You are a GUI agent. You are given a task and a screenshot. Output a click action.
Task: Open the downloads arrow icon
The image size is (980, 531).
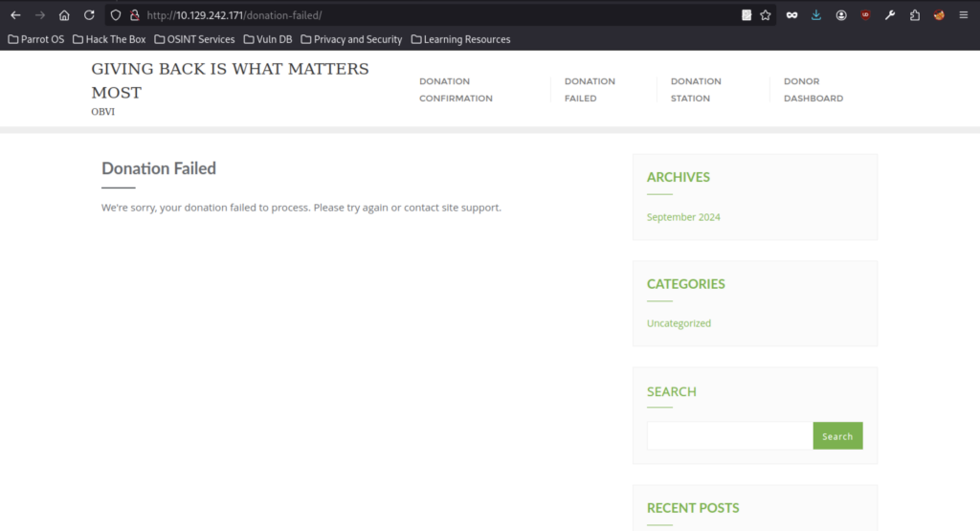coord(816,15)
